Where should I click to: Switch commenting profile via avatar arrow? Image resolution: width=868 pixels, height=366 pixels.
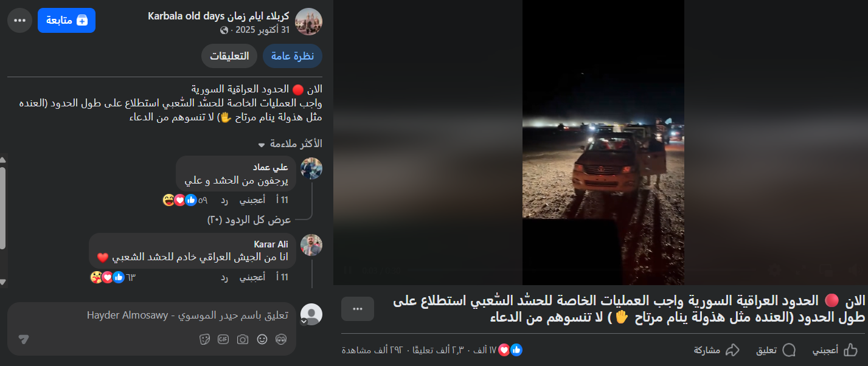pyautogui.click(x=312, y=321)
